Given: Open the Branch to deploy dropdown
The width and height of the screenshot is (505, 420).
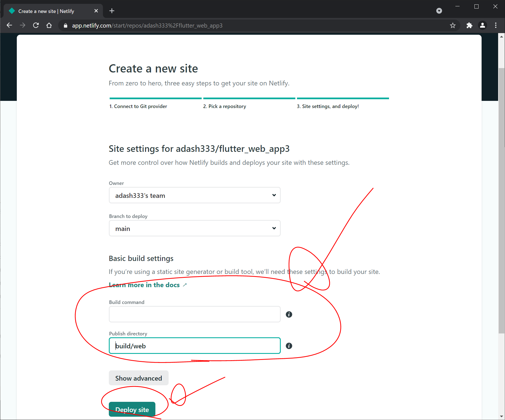Looking at the screenshot, I should pyautogui.click(x=195, y=228).
